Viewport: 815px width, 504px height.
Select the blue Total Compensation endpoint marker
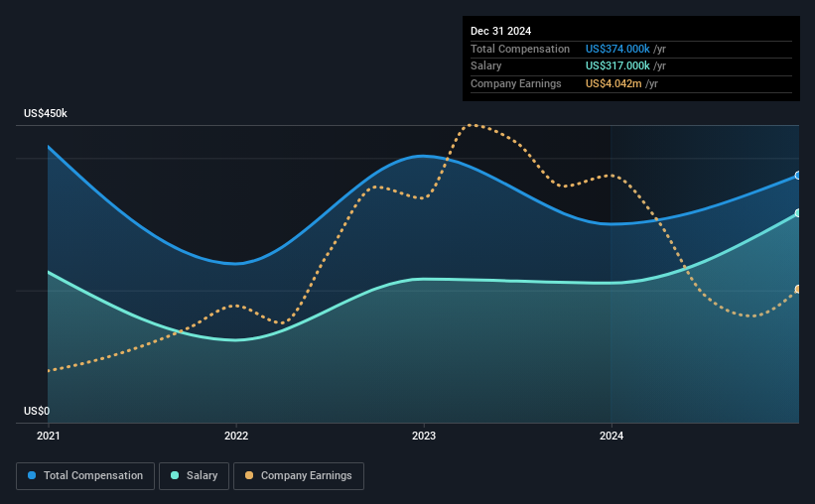[x=798, y=176]
